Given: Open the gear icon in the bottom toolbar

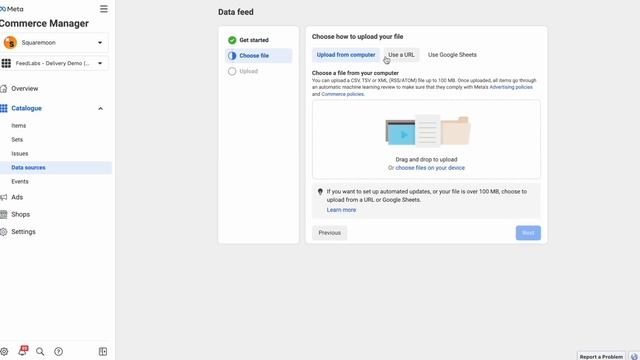Looking at the screenshot, I should 4,351.
